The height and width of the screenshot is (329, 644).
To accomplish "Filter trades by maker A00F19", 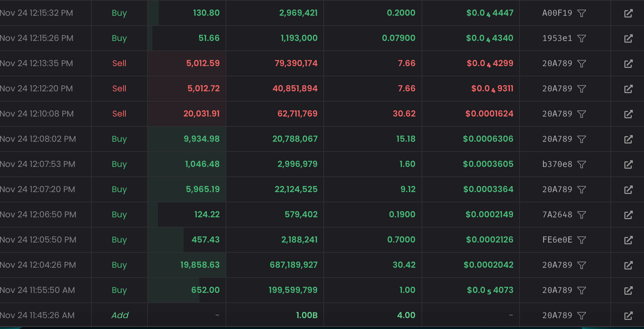I will coord(582,13).
